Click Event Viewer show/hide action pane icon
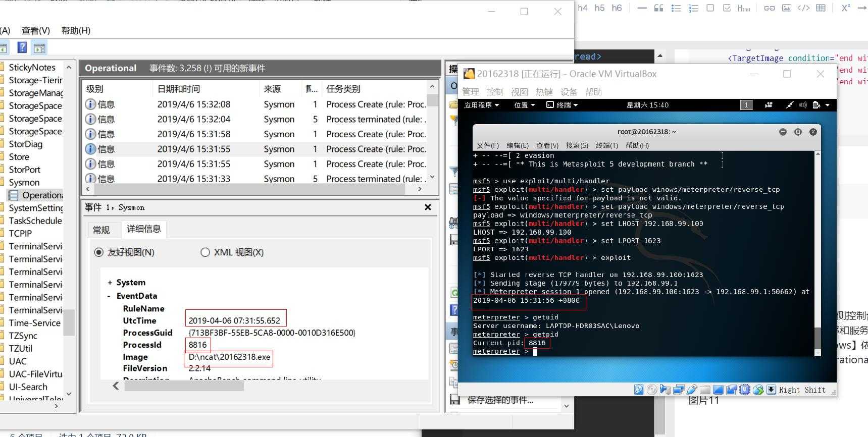 [39, 48]
